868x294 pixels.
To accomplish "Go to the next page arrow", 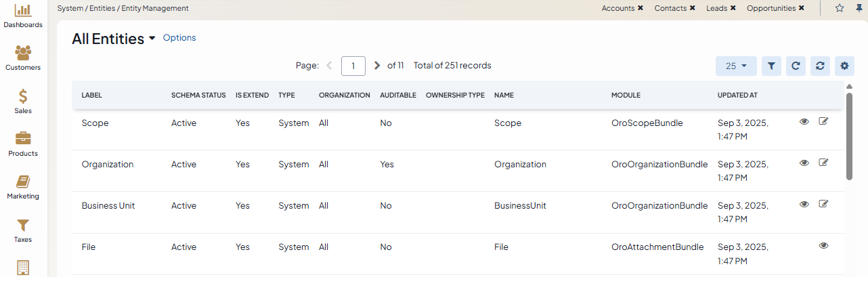I will (x=377, y=66).
